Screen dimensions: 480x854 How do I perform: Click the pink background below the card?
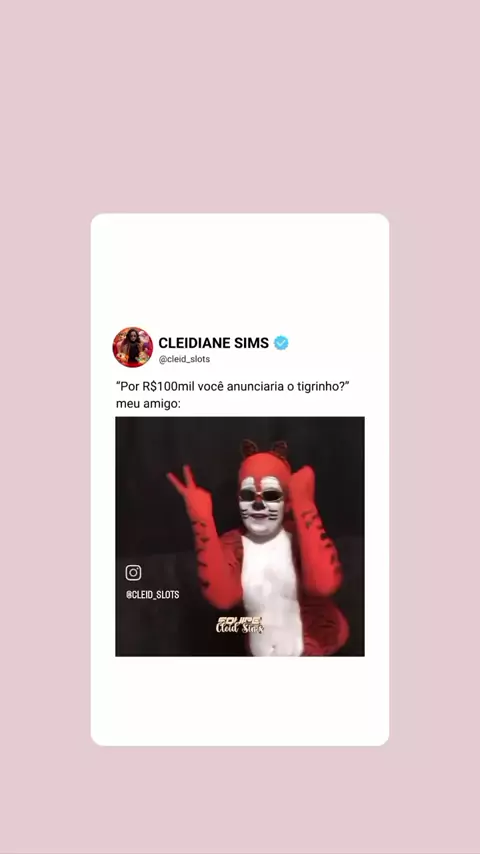[240, 800]
